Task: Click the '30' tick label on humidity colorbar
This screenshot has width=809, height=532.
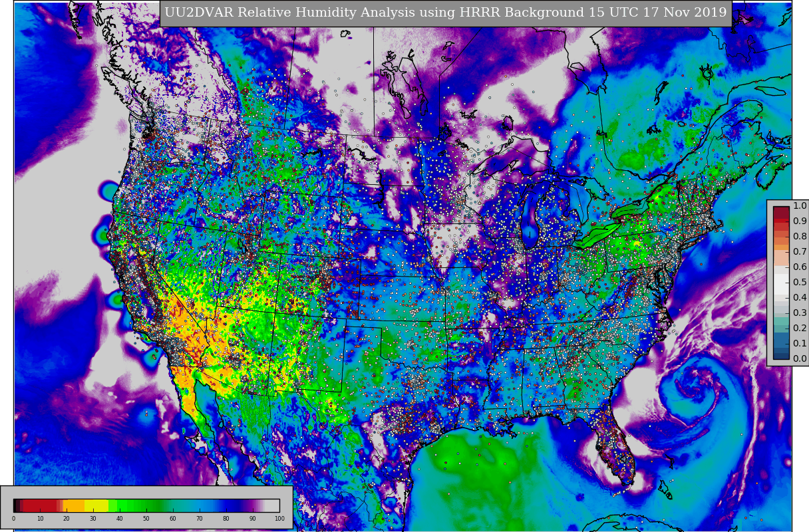Action: click(x=93, y=519)
